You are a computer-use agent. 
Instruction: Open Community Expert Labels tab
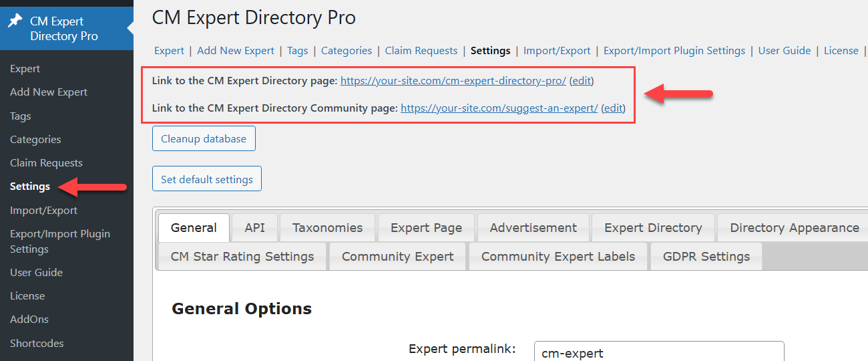coord(558,257)
